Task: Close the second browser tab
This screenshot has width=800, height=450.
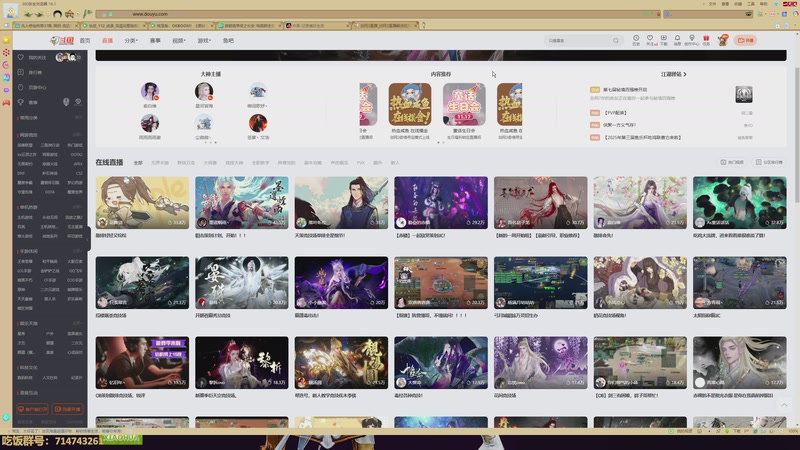Action: coord(144,25)
